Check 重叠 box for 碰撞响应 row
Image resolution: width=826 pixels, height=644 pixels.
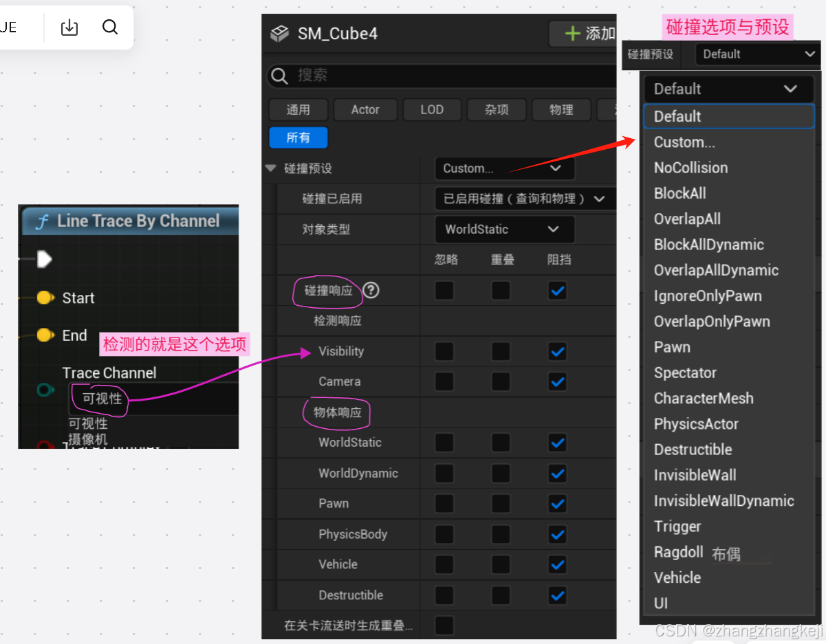(501, 291)
